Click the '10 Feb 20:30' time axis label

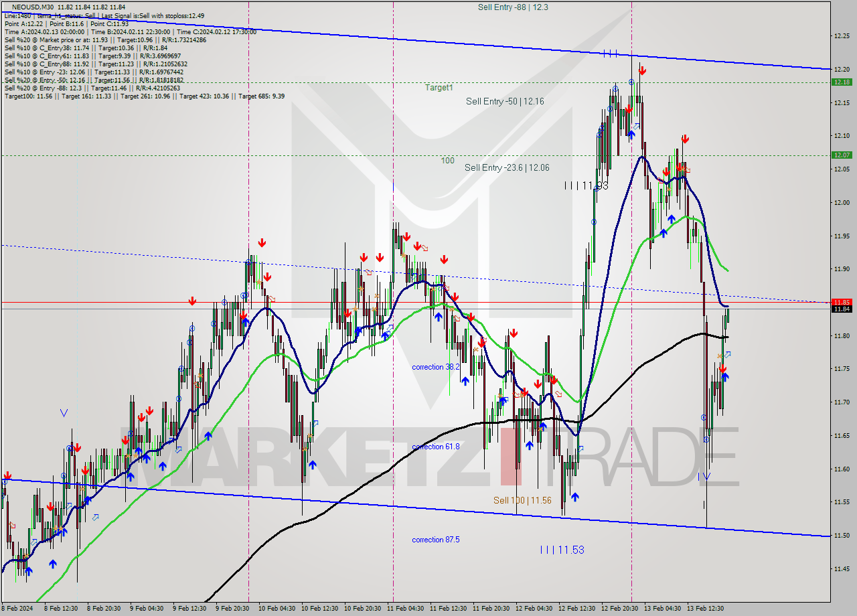[362, 609]
